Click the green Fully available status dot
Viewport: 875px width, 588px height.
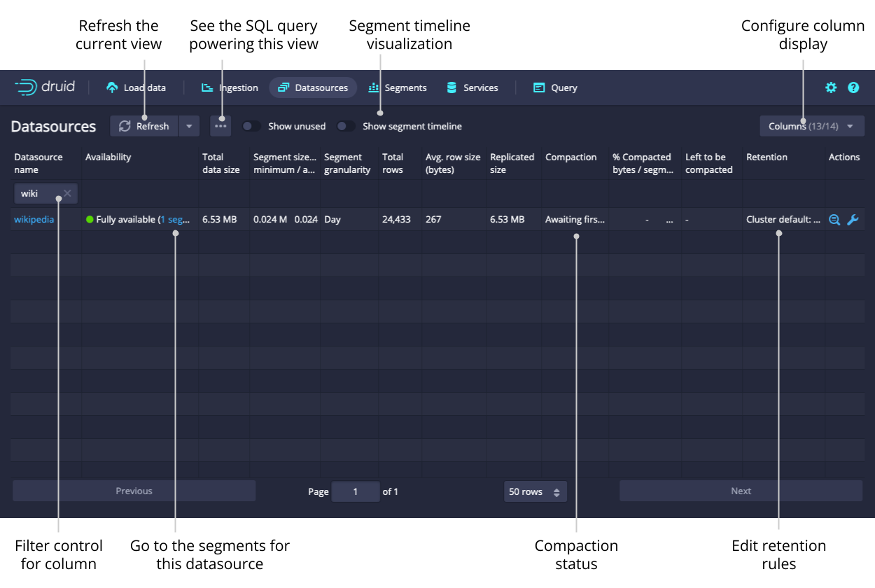tap(90, 220)
